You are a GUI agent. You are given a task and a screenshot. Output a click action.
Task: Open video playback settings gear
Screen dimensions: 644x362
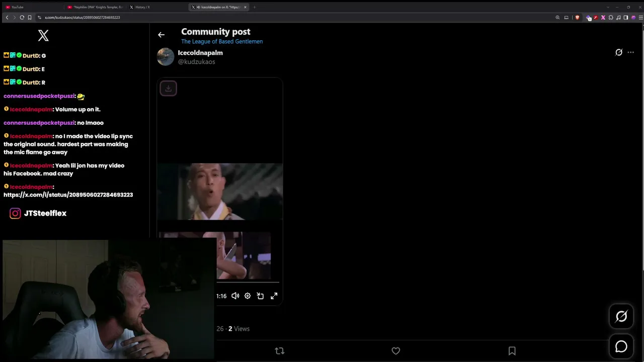click(x=248, y=296)
